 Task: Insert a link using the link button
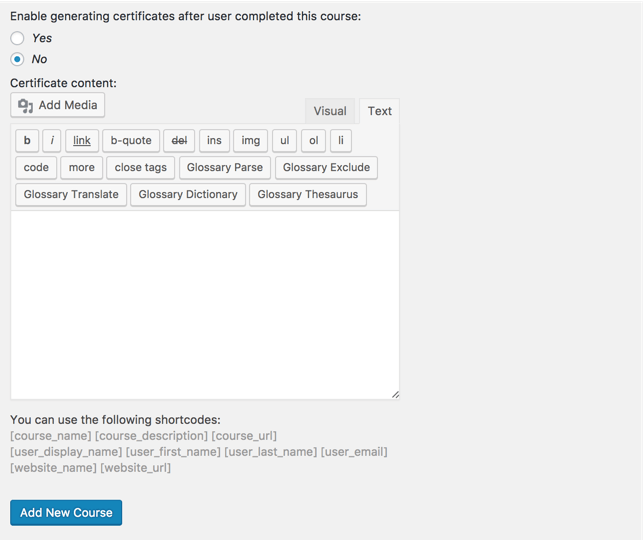(x=82, y=141)
